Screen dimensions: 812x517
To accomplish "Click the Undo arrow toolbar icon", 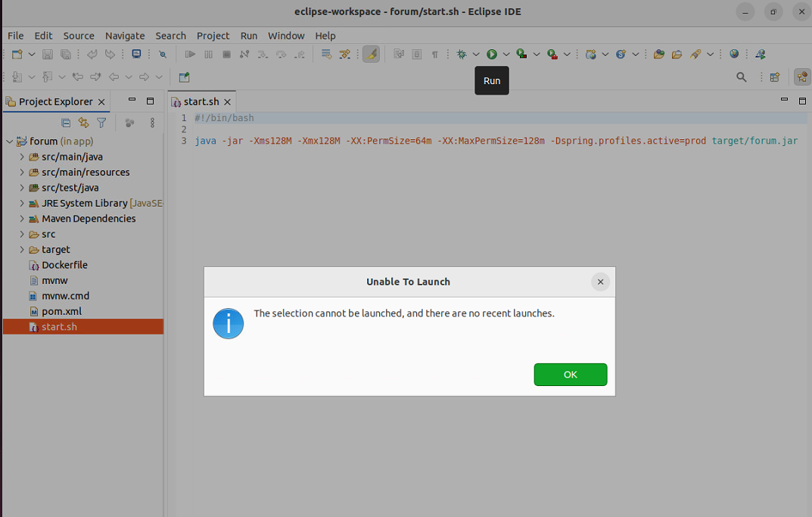I will [x=92, y=54].
